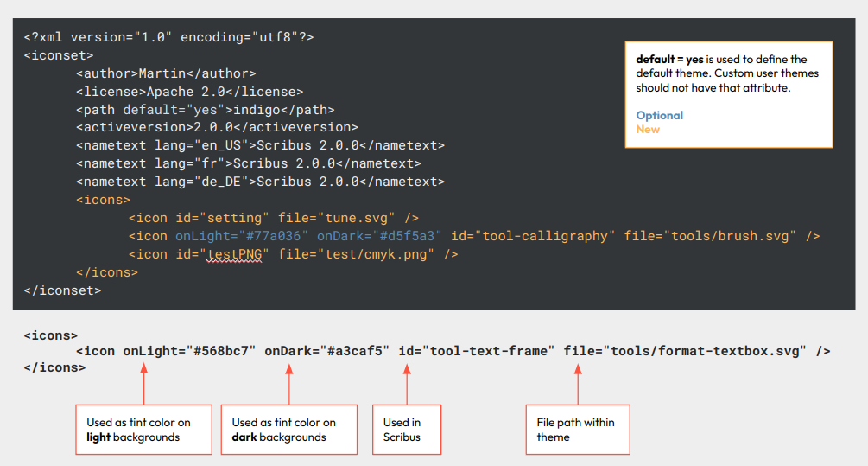Click the "dark backgrounds" tint annotation box
Screen dimensions: 868x466
(x=288, y=430)
